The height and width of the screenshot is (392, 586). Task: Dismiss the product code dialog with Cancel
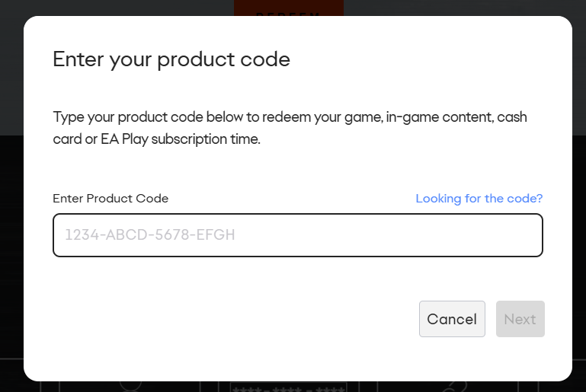point(452,319)
